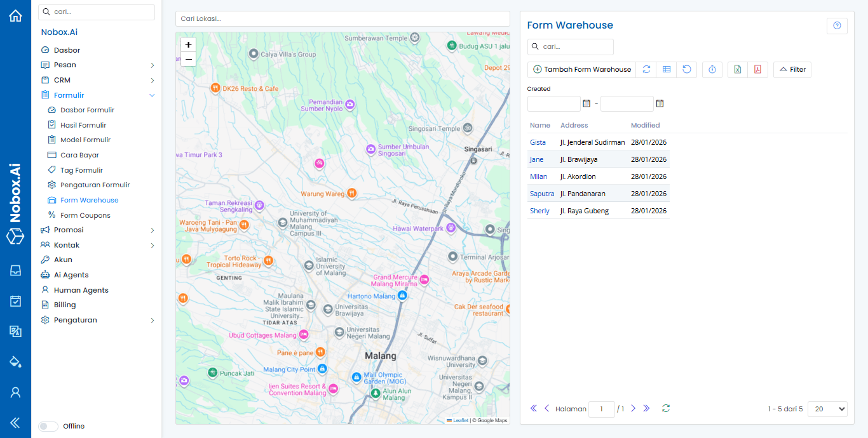The width and height of the screenshot is (868, 438).
Task: Export warehouse data to PDF
Action: point(757,69)
